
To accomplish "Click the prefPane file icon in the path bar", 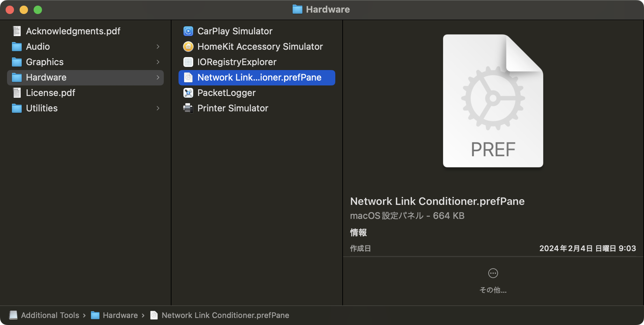I will (x=154, y=315).
